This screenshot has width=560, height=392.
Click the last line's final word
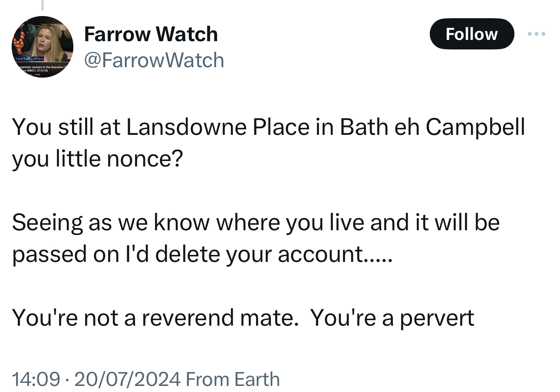(437, 318)
